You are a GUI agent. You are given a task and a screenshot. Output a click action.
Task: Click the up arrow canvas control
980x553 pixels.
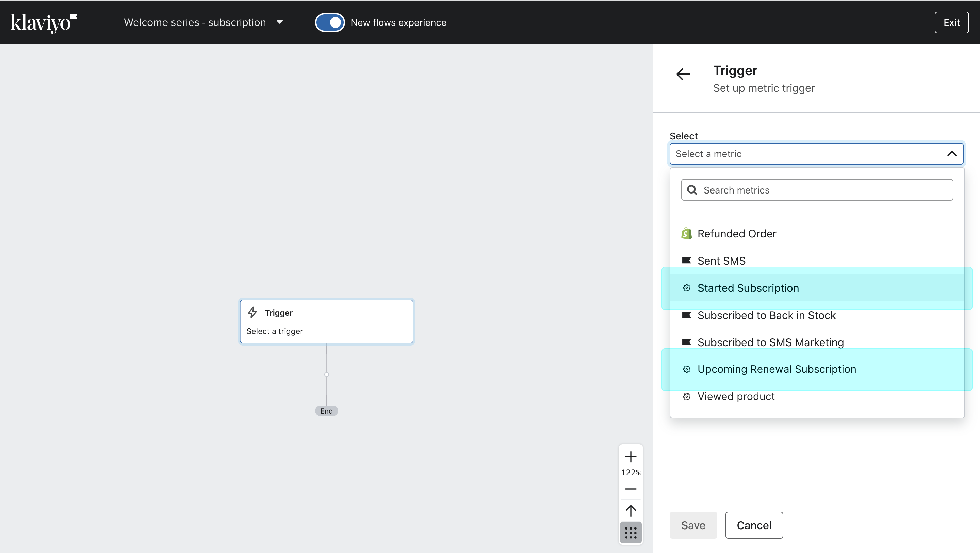(631, 511)
